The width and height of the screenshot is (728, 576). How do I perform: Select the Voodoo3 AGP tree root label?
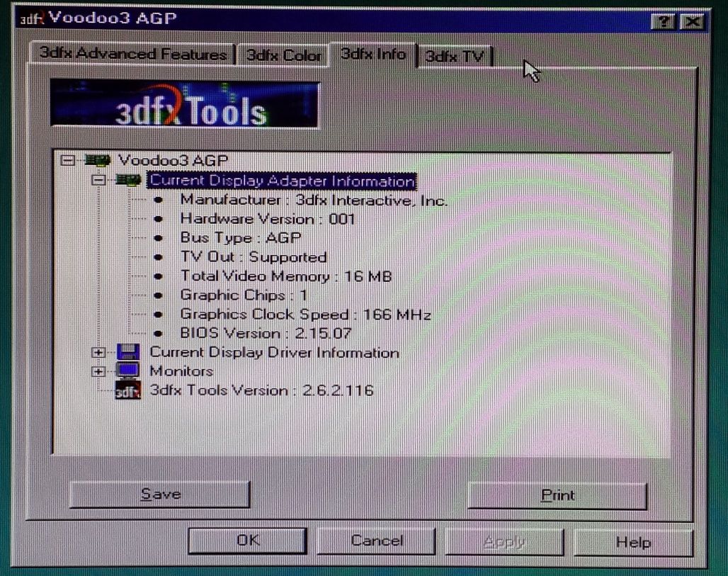173,161
